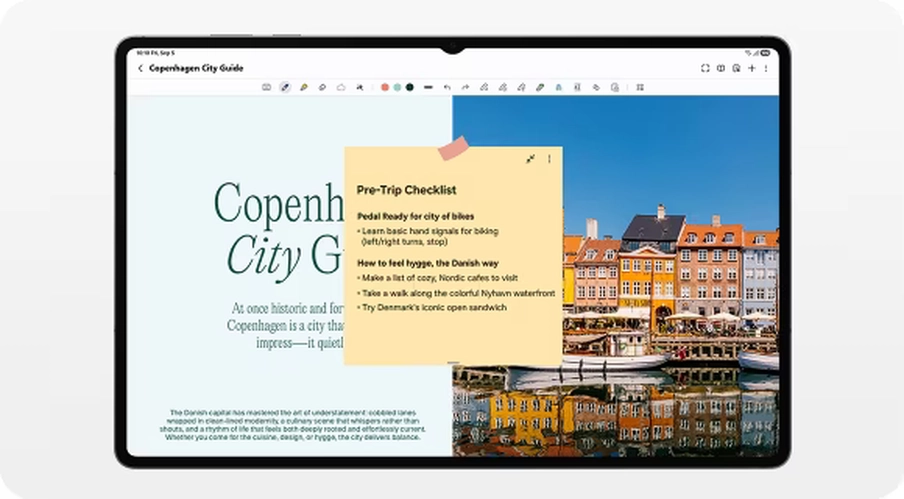Enter full screen view mode
904x499 pixels.
(705, 69)
